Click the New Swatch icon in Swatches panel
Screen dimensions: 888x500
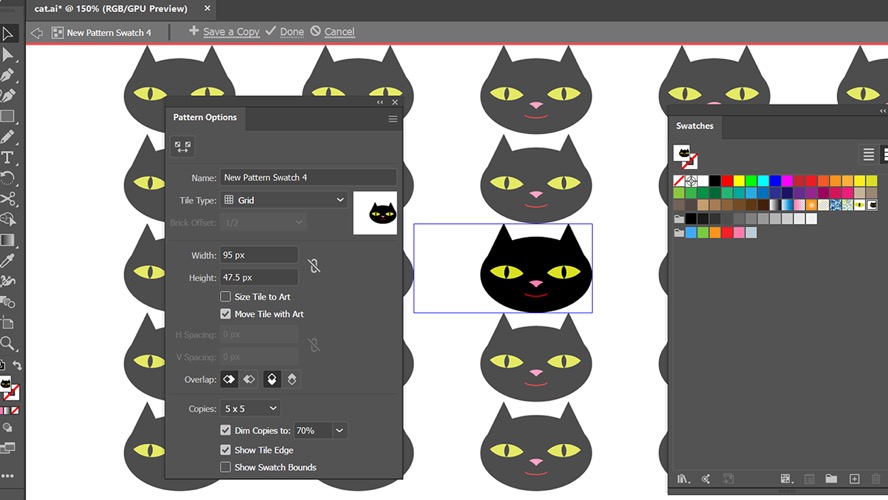(x=854, y=479)
